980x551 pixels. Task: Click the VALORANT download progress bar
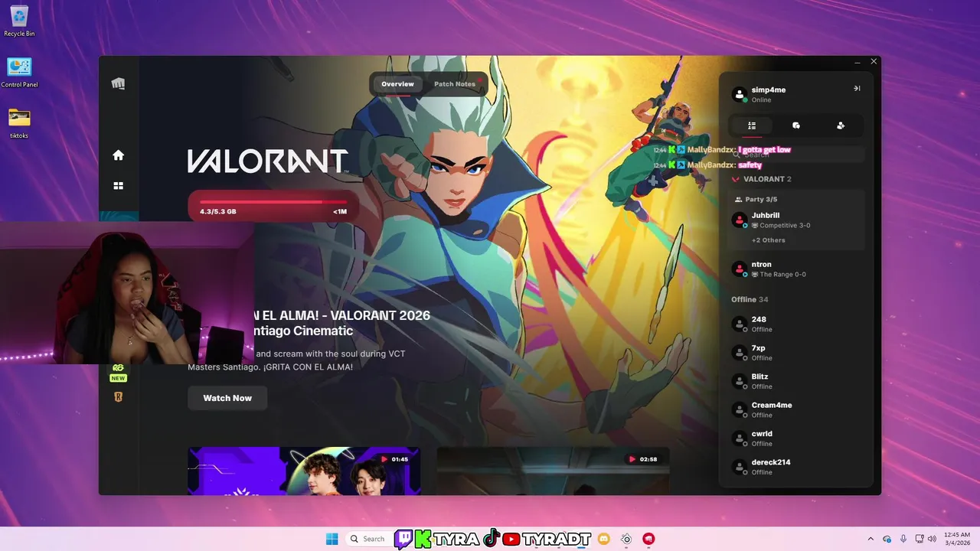273,207
